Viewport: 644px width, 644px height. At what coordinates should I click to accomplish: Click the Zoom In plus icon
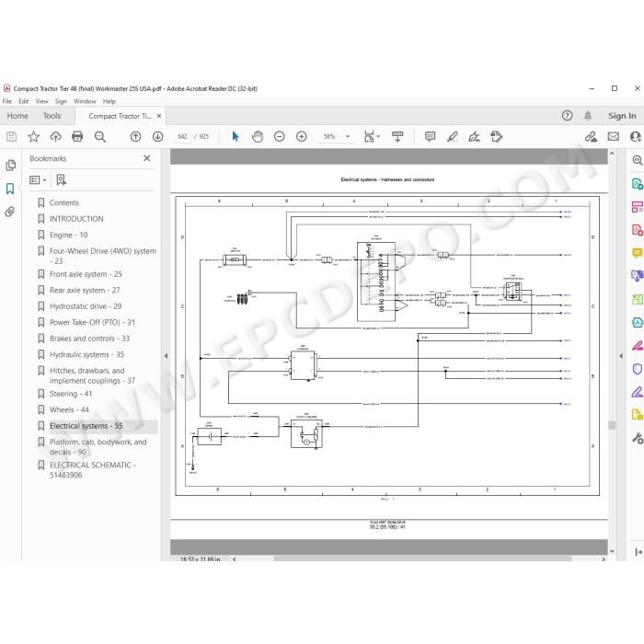coord(302,136)
